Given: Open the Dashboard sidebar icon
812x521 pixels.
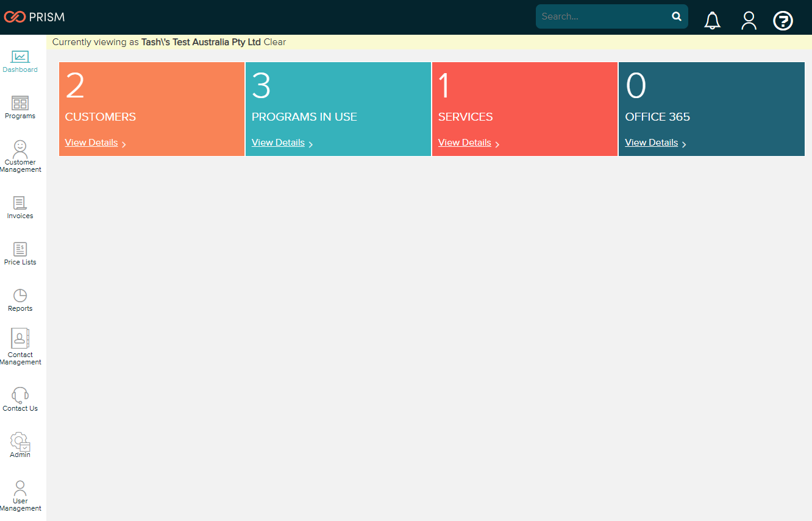Looking at the screenshot, I should coord(20,57).
